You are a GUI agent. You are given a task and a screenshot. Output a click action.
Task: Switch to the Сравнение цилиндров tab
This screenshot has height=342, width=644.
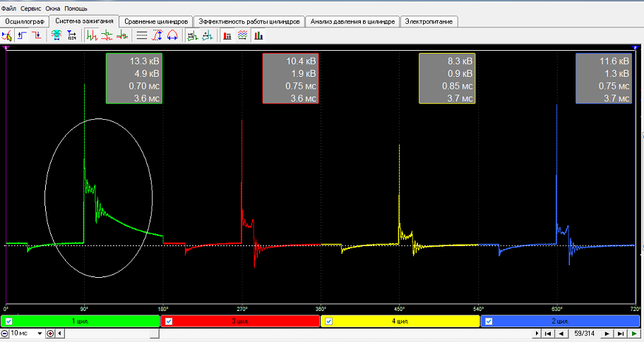click(x=156, y=21)
